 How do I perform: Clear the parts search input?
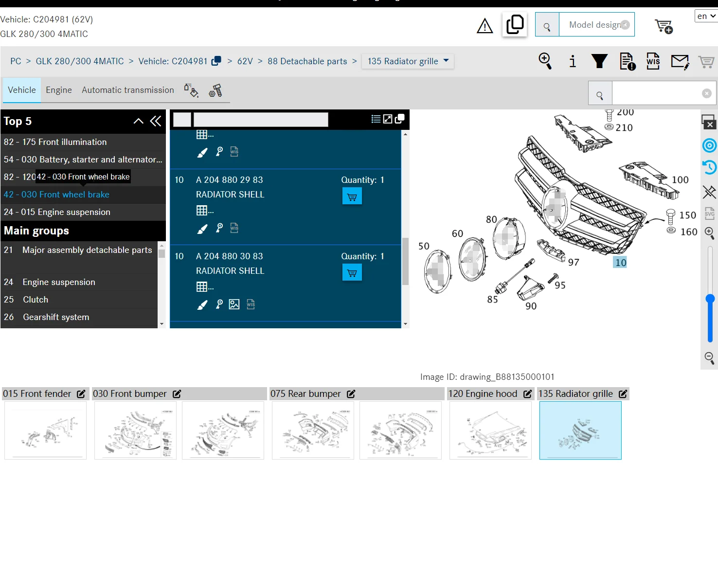pyautogui.click(x=707, y=93)
